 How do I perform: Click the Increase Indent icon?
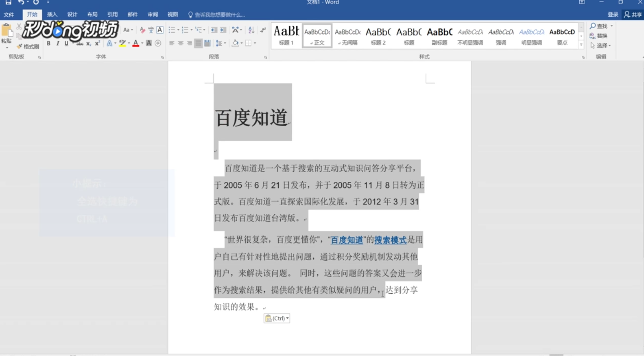click(223, 30)
